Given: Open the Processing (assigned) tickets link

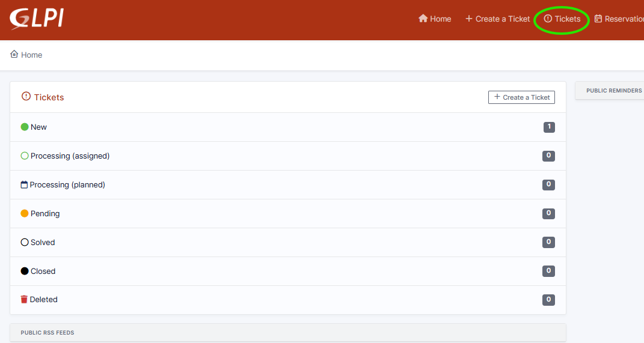Looking at the screenshot, I should coord(70,156).
